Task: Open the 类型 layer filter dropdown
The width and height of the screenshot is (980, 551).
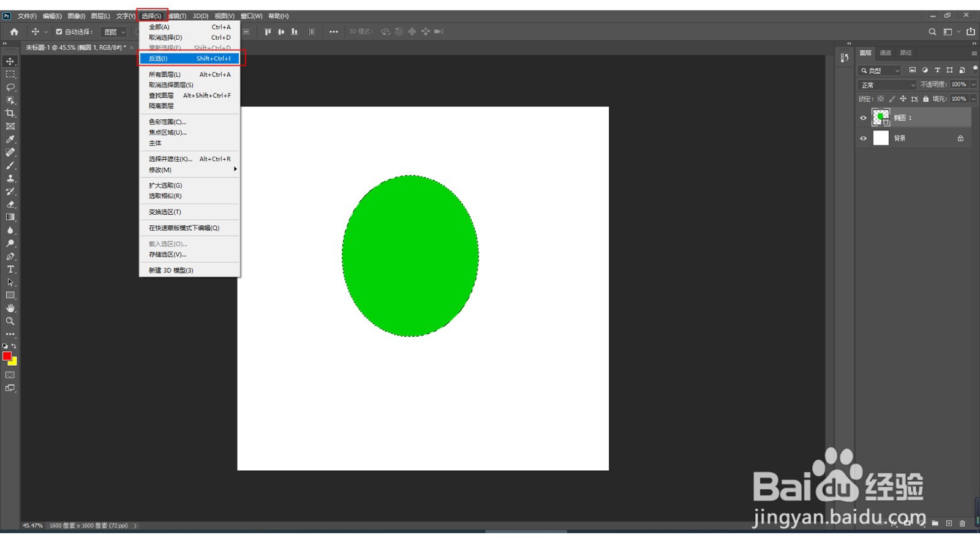Action: pyautogui.click(x=880, y=70)
